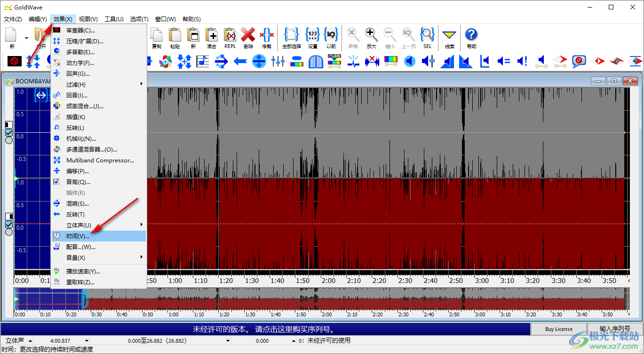The height and width of the screenshot is (354, 644).
Task: Expand the Volume (音量) submenu
Action: [99, 257]
